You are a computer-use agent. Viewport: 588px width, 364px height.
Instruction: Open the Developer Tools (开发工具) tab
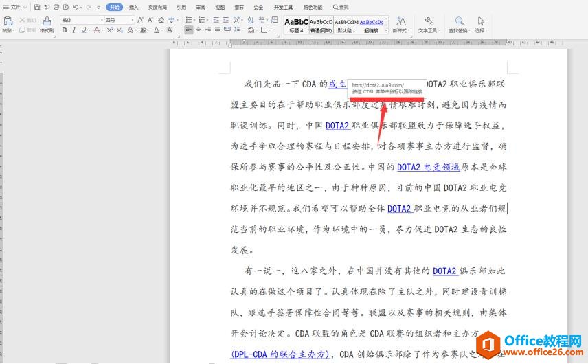click(283, 7)
